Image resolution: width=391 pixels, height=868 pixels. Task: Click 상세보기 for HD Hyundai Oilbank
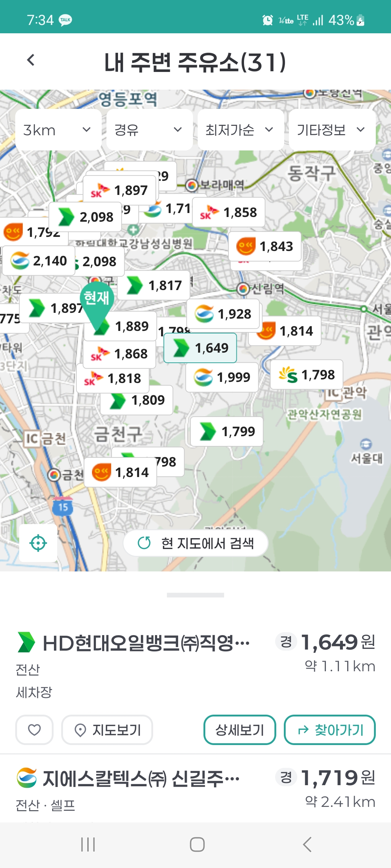[240, 730]
